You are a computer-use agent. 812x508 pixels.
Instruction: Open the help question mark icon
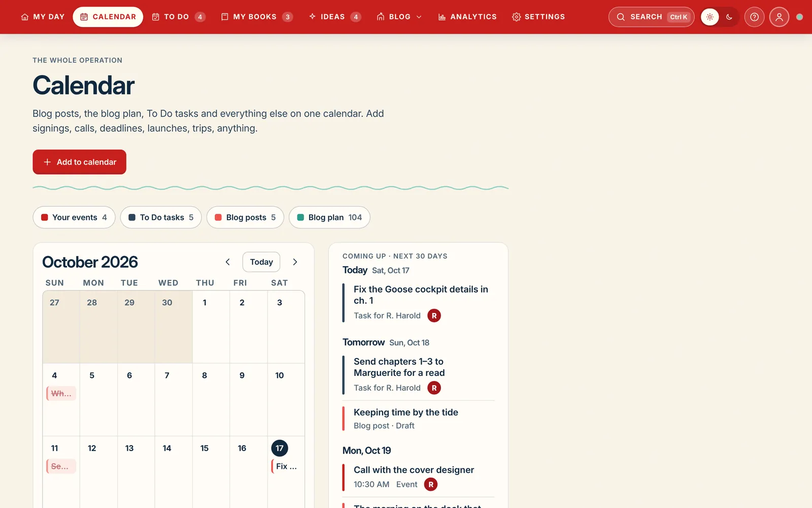click(x=755, y=17)
